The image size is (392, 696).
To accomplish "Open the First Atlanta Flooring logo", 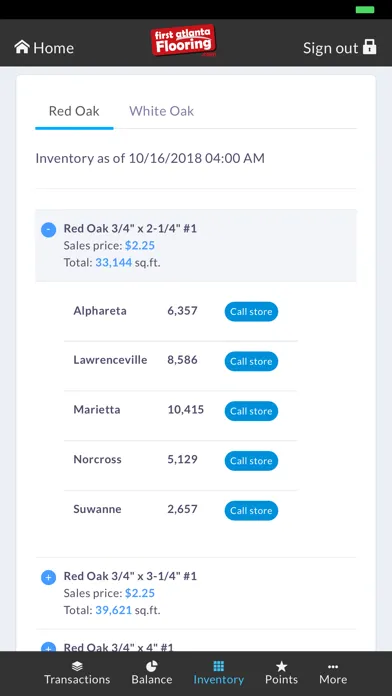I will point(183,41).
